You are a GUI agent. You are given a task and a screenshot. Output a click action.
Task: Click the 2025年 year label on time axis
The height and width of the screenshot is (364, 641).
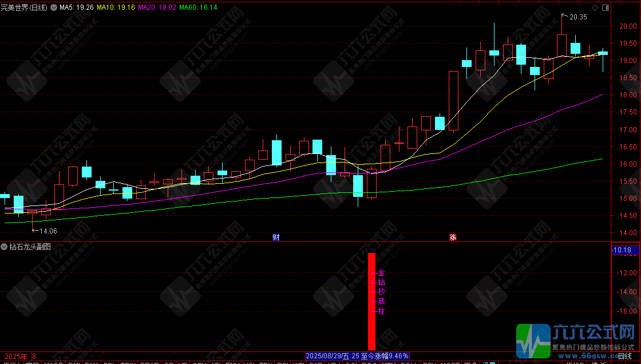(16, 356)
